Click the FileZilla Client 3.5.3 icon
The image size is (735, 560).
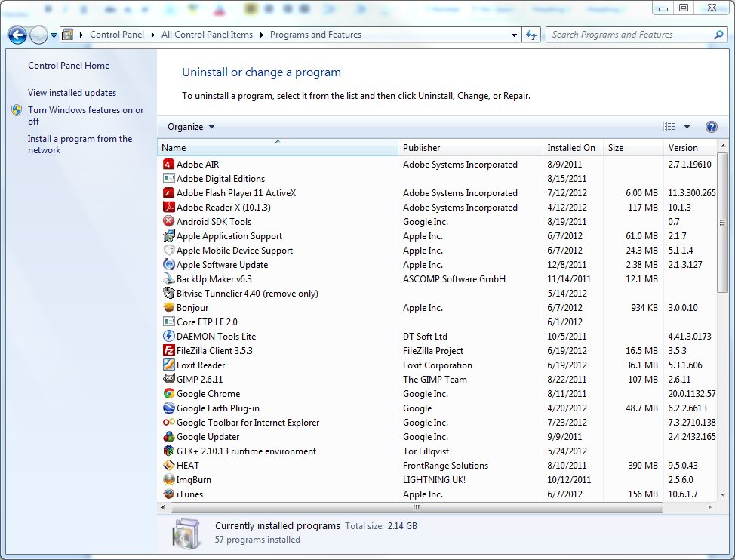click(169, 351)
